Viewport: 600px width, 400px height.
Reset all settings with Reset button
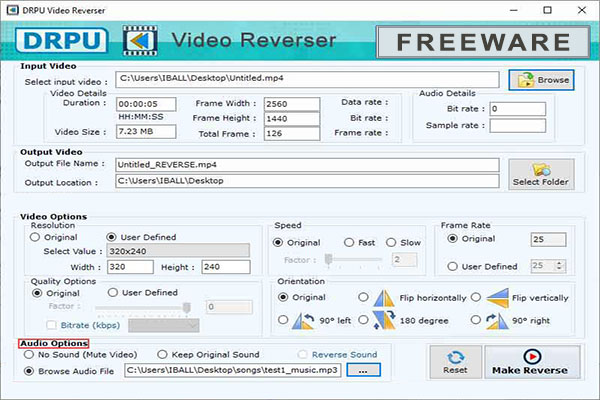coord(455,362)
